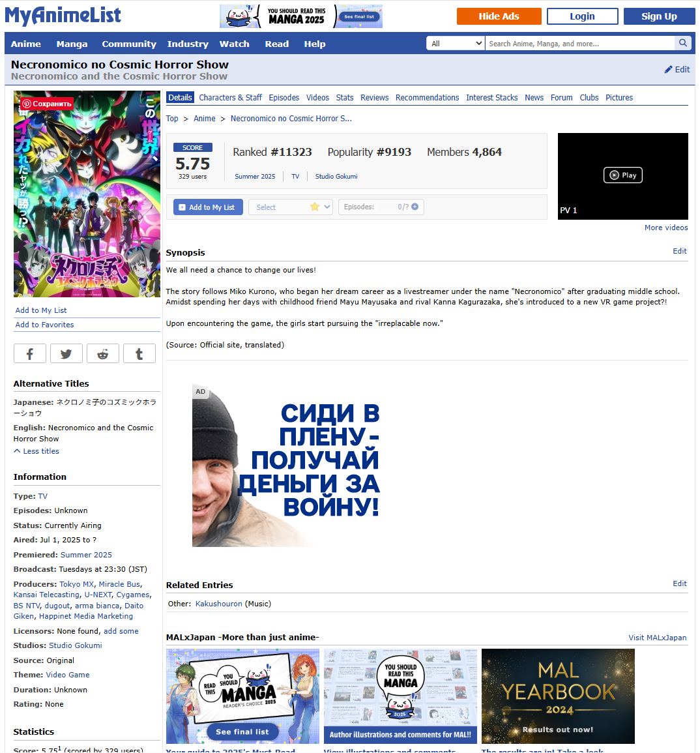The width and height of the screenshot is (700, 753).
Task: Click the Related Entries Edit link
Action: click(x=680, y=583)
